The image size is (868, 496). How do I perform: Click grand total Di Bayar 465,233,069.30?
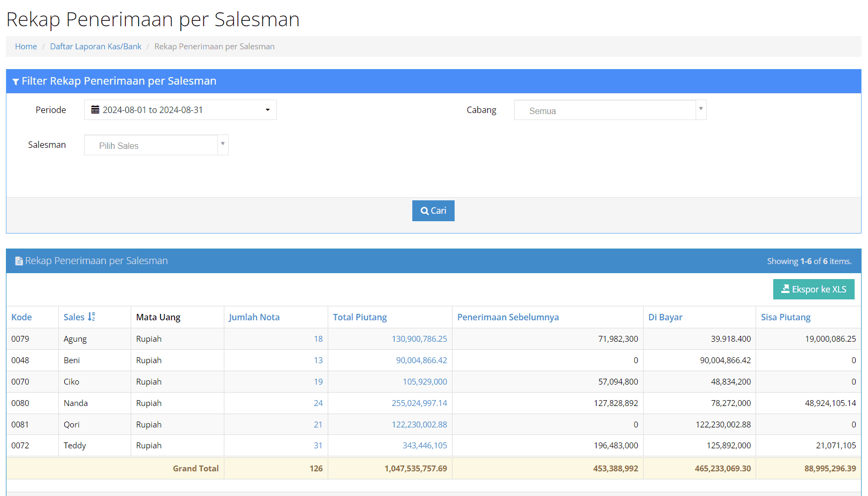coord(723,469)
